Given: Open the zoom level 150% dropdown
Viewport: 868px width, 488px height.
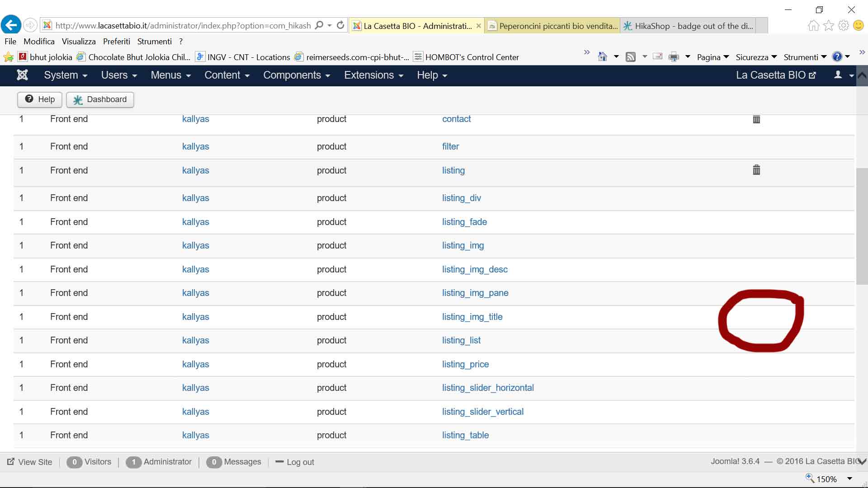Looking at the screenshot, I should point(849,479).
